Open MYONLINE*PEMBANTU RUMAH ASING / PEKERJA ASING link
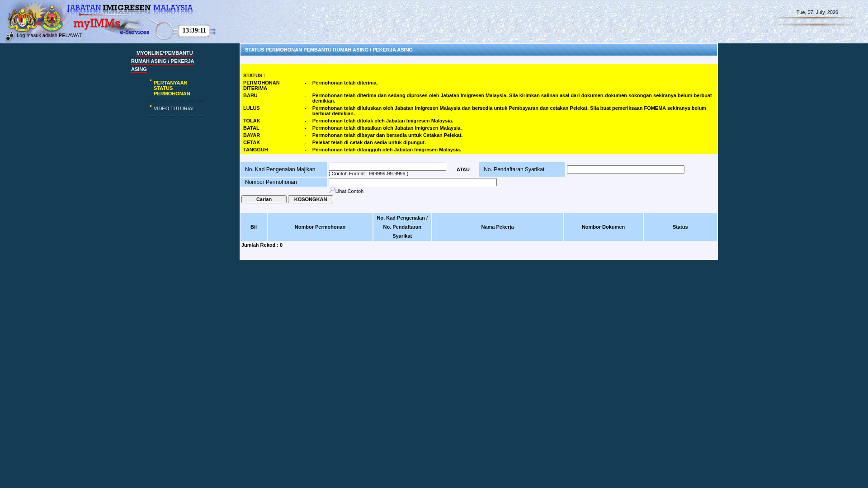 coord(163,61)
